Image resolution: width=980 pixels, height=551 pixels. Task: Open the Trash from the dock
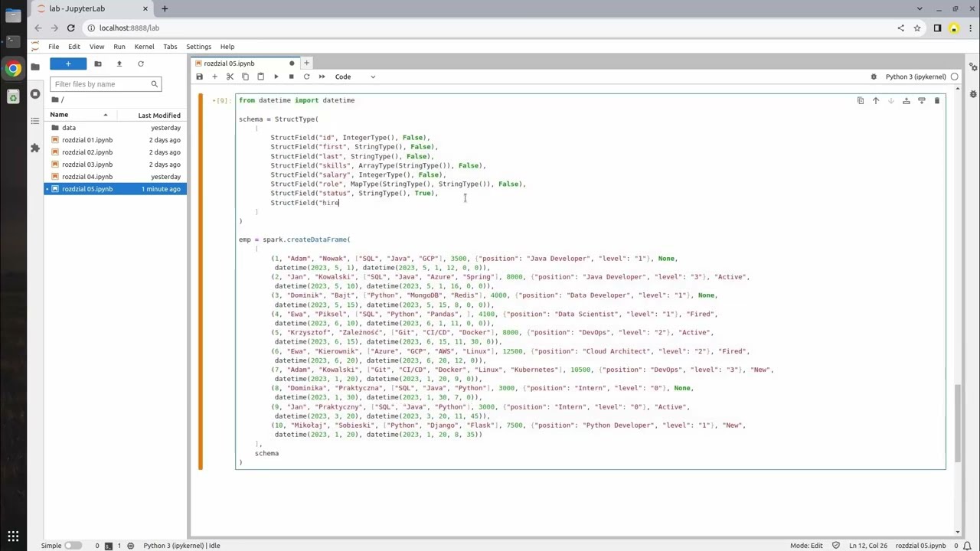tap(13, 96)
